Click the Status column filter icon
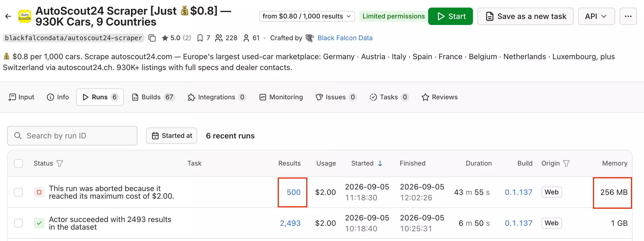Image resolution: width=644 pixels, height=241 pixels. [60, 163]
